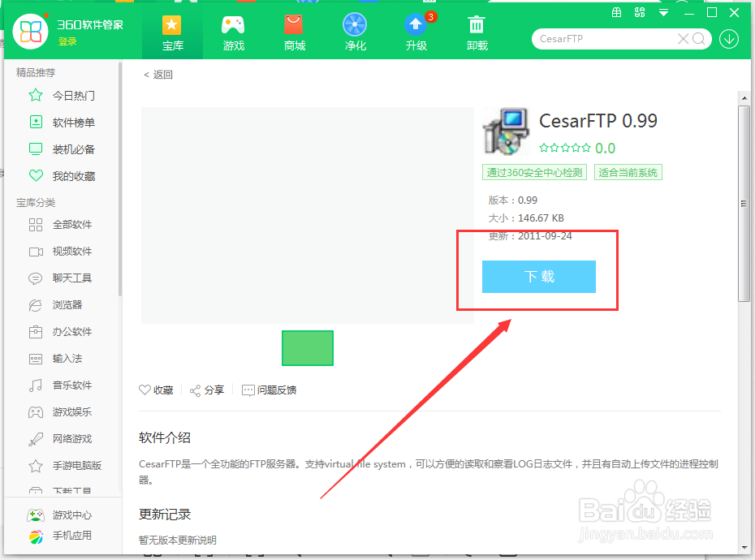Click the star icon beside 今日热门

[x=36, y=95]
